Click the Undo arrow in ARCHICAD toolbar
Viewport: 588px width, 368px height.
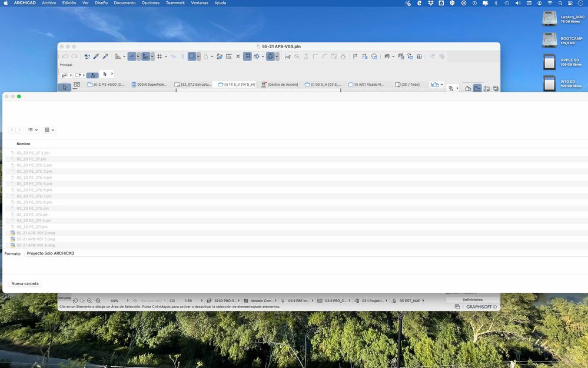coord(65,56)
